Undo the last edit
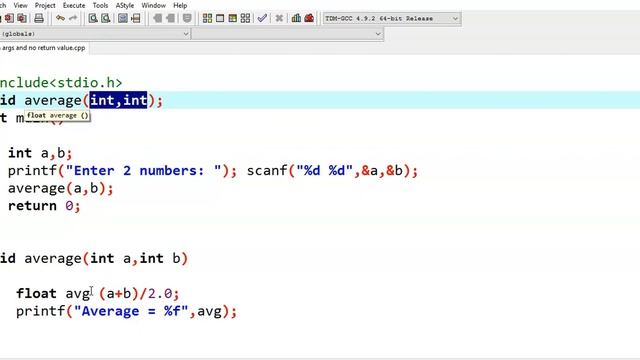640x360 pixels. [60, 18]
